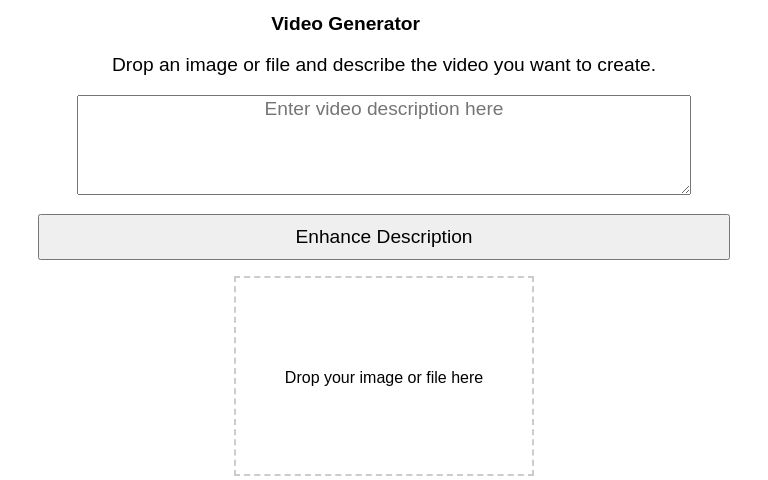Image resolution: width=768 pixels, height=480 pixels.
Task: Click the word 'Description' on the wide button
Action: tap(424, 237)
